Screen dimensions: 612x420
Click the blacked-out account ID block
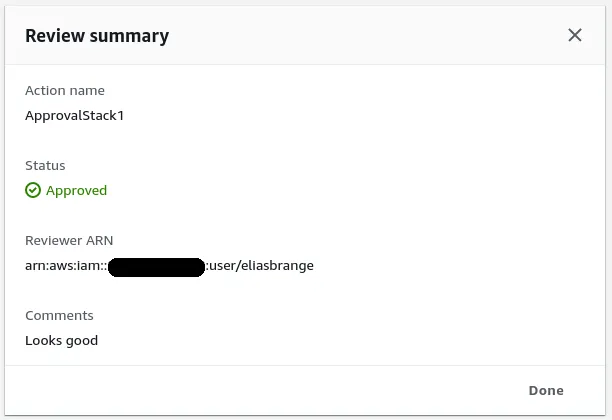pos(155,266)
